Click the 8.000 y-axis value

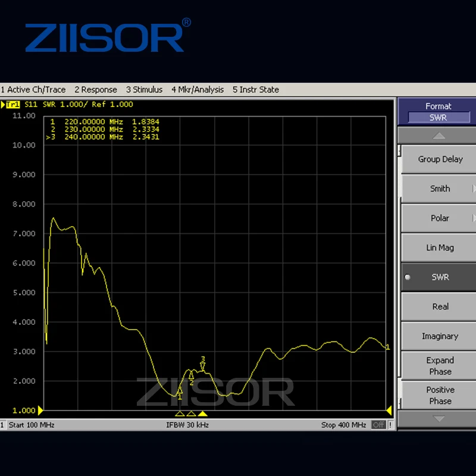(x=24, y=204)
